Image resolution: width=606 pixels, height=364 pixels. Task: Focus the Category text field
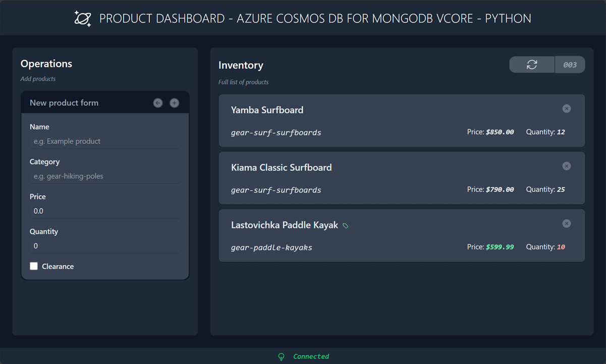click(x=105, y=176)
